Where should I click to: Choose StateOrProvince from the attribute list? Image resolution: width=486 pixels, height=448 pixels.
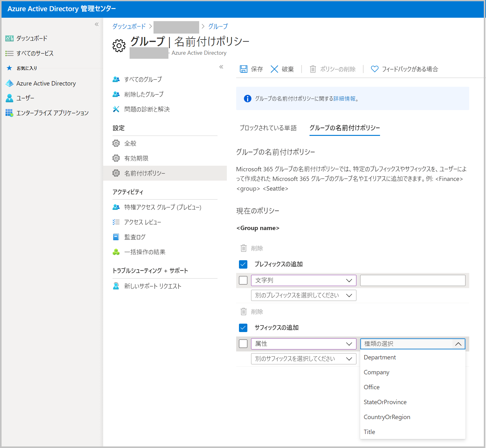[x=413, y=402]
